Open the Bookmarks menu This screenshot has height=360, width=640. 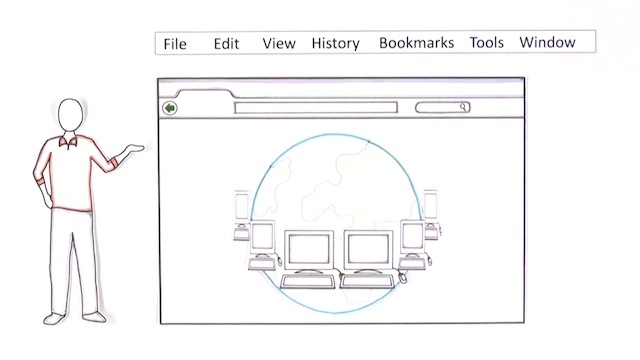coord(416,43)
